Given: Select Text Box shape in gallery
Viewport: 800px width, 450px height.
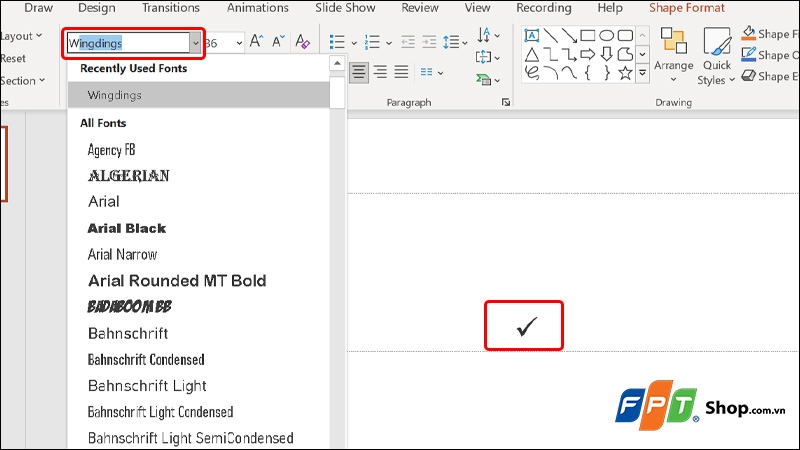Looking at the screenshot, I should (x=532, y=35).
